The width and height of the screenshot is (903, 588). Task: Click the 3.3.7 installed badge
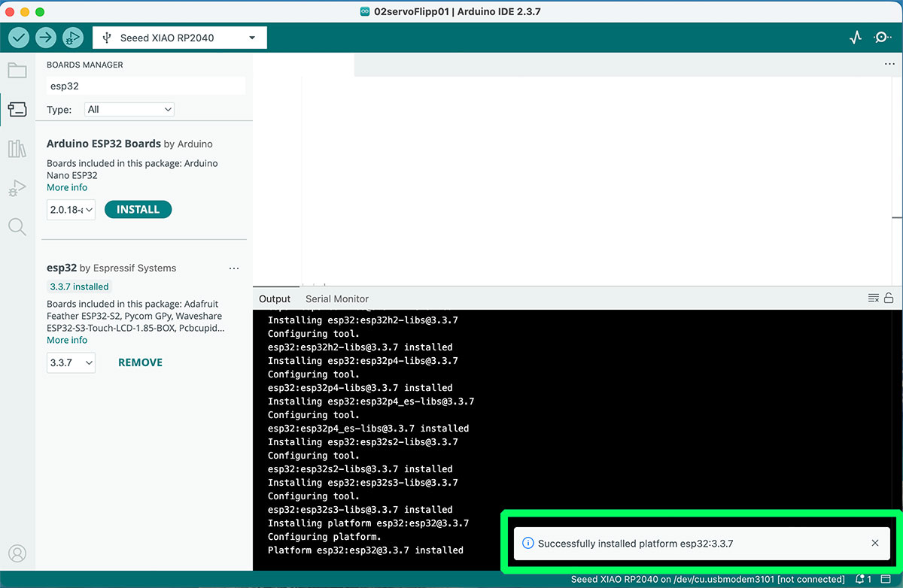[79, 286]
